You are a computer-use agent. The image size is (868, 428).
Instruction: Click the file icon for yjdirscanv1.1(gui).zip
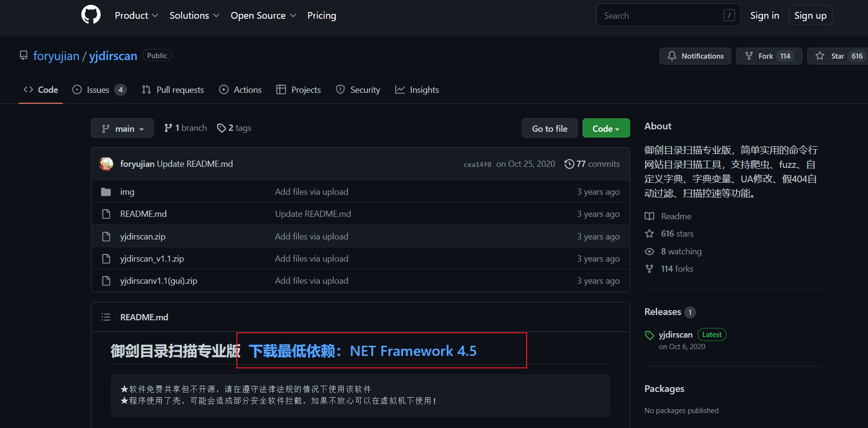pos(106,281)
